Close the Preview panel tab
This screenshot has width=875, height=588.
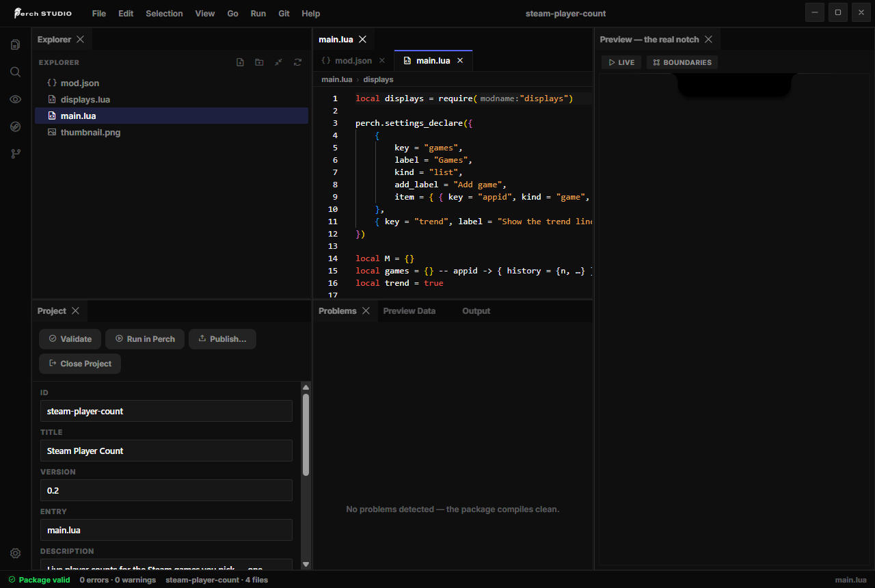[x=708, y=40]
